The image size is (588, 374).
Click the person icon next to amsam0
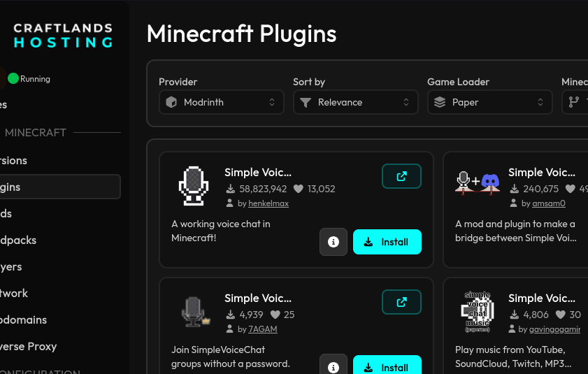coord(514,203)
